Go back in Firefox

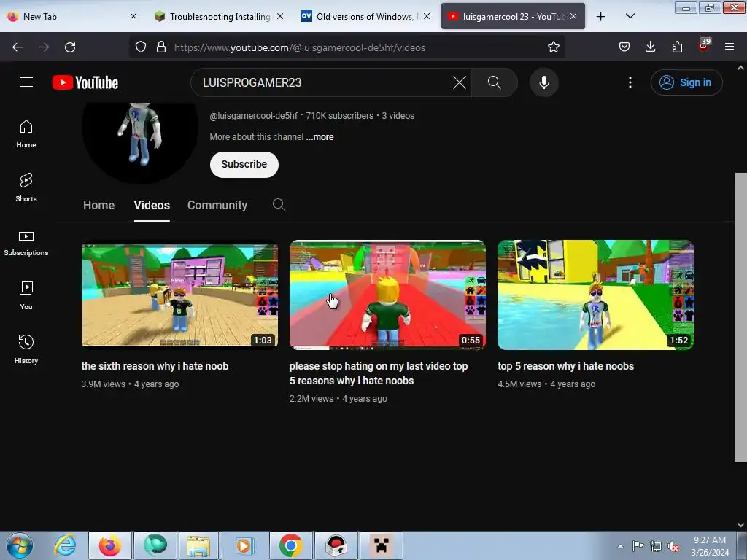(x=18, y=47)
